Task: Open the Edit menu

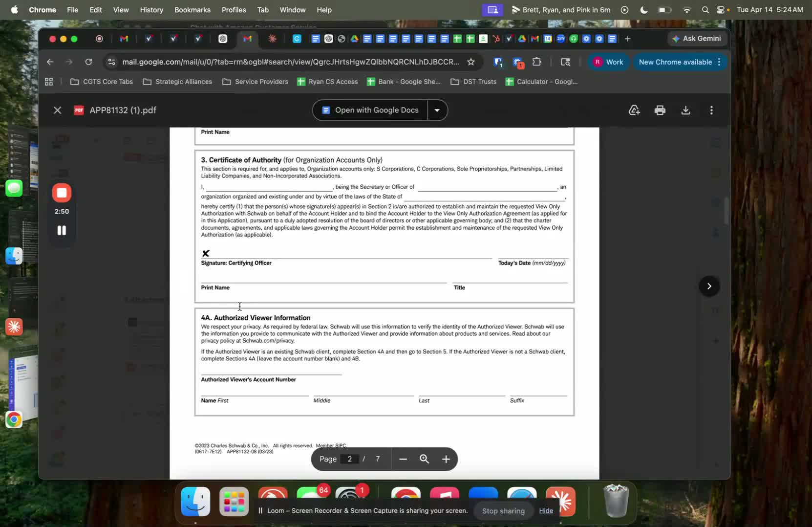Action: tap(96, 10)
